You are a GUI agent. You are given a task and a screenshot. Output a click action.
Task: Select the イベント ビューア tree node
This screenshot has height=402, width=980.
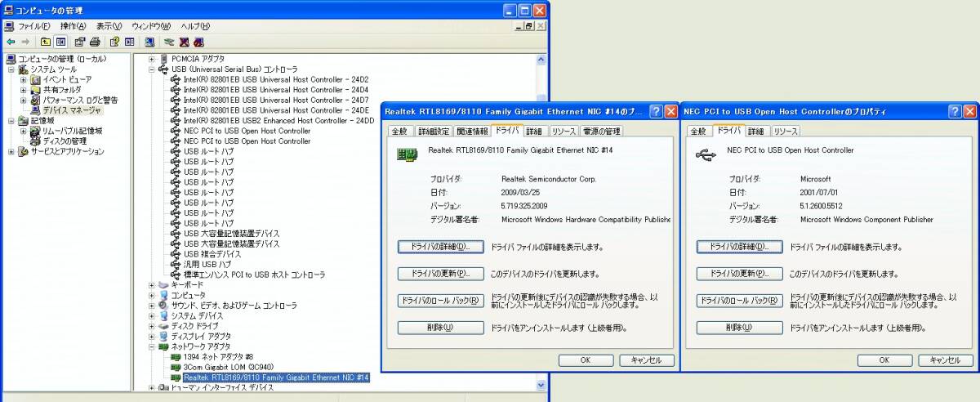click(68, 80)
